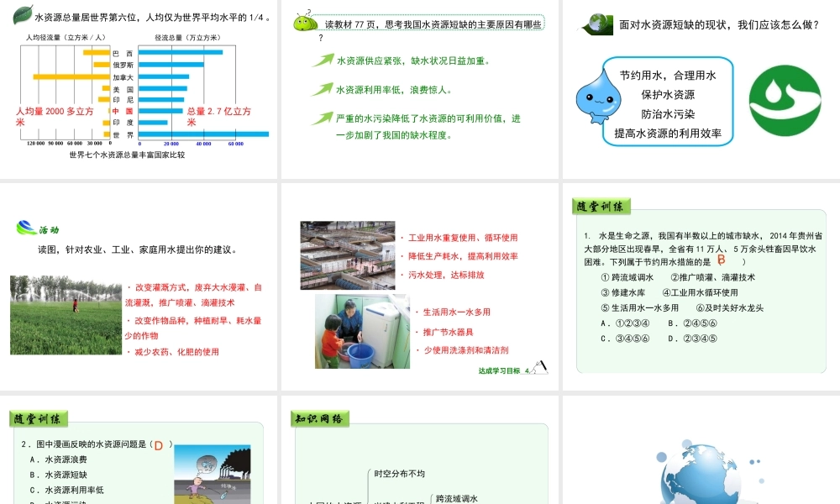Click the red label 总量 2.7 亿立方米
Screen dimensions: 840x504
(x=218, y=116)
